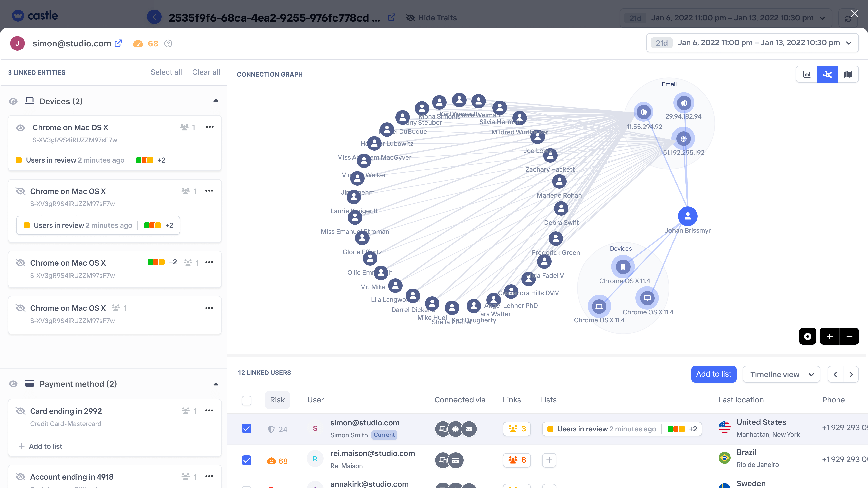Select the Debra Swift user node
This screenshot has height=488, width=868.
click(x=561, y=209)
